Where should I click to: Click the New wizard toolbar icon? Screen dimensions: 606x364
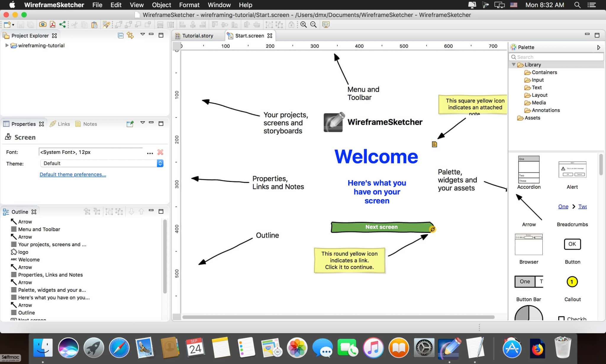click(7, 25)
